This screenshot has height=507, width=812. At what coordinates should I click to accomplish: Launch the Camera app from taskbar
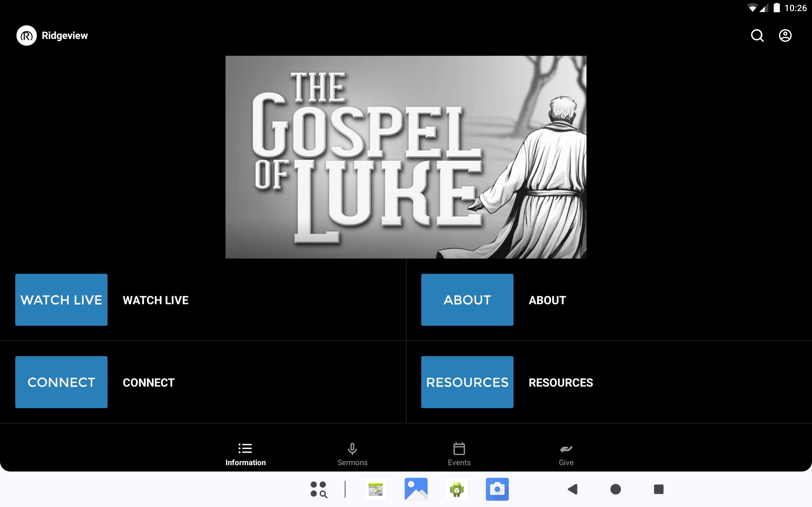tap(497, 489)
